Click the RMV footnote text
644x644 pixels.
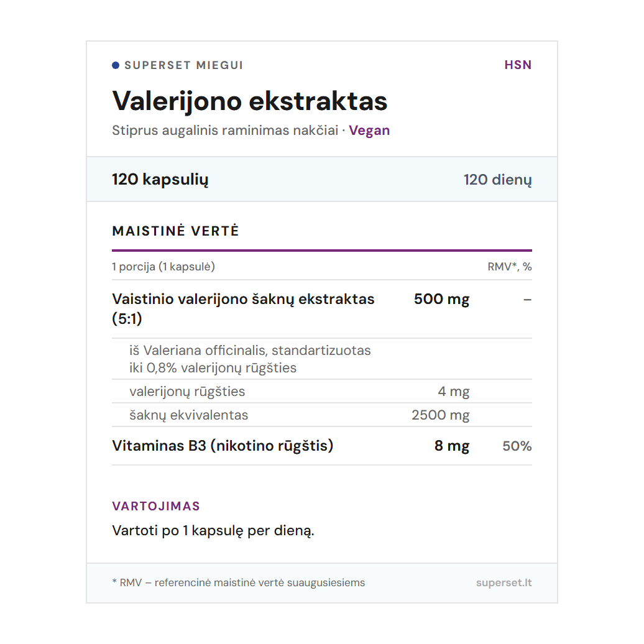[238, 583]
